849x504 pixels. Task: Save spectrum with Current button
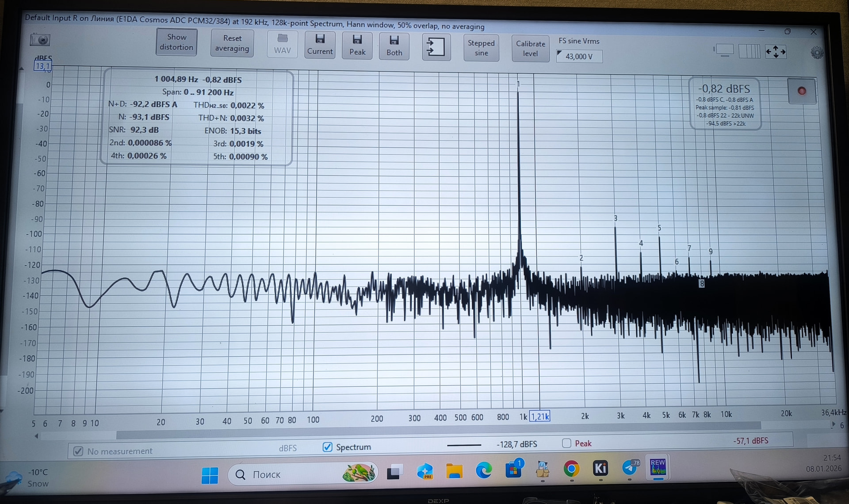click(320, 45)
